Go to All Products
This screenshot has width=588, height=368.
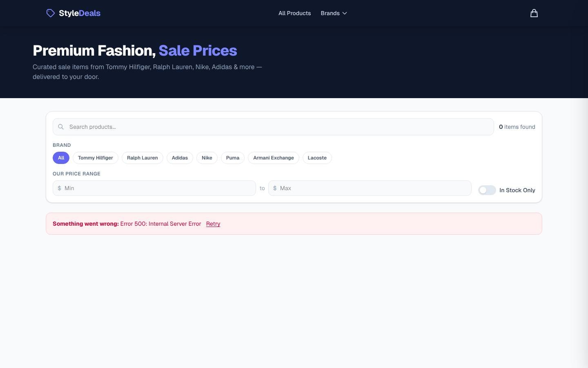(x=294, y=13)
